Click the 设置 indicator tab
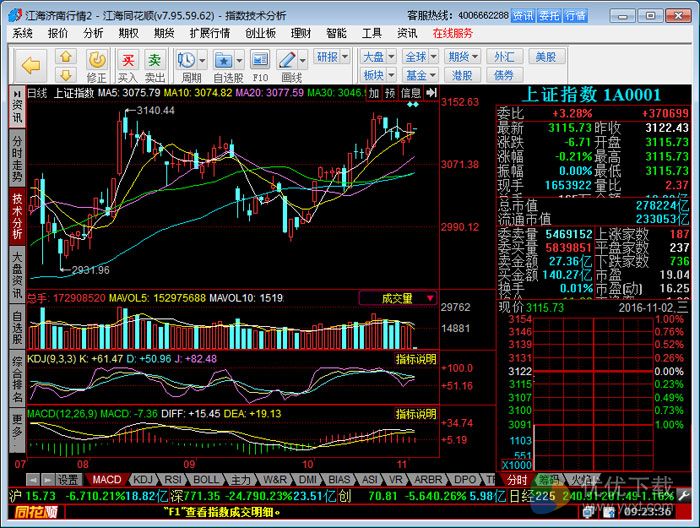700x528 pixels. tap(68, 480)
